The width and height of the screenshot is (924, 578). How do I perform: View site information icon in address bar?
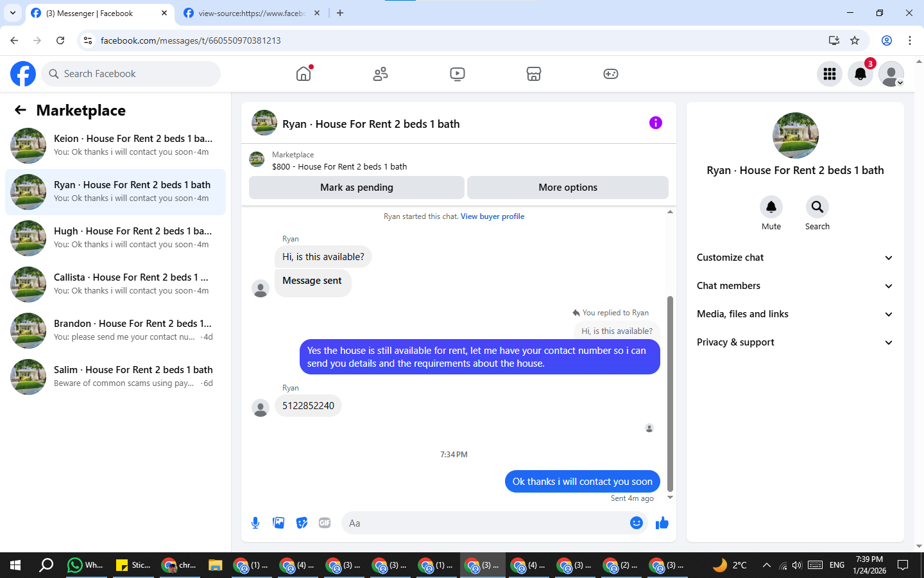[x=88, y=40]
